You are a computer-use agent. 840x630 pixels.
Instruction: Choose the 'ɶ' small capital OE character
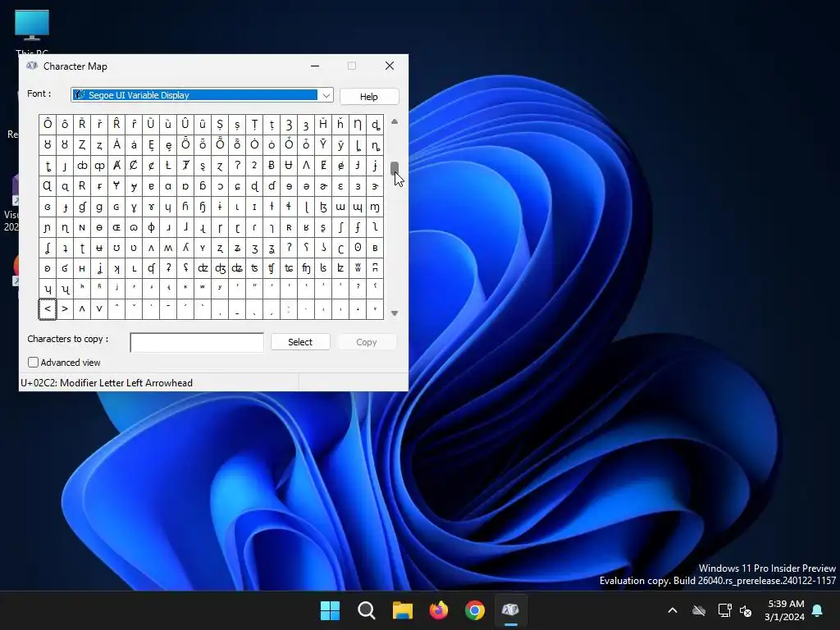pos(116,227)
